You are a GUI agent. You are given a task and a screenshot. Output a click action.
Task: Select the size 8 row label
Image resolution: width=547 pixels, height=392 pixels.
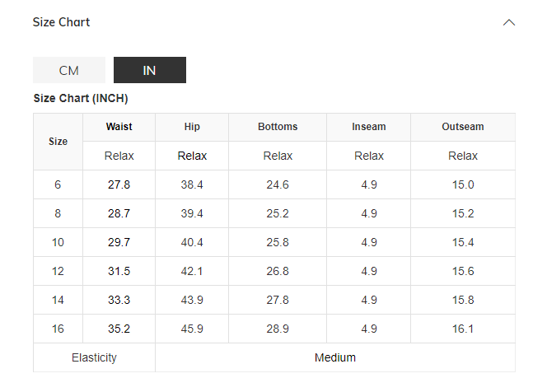pyautogui.click(x=58, y=213)
